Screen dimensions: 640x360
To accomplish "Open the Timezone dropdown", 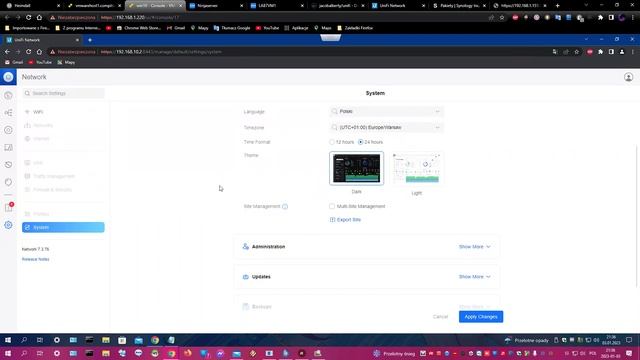I will click(386, 127).
